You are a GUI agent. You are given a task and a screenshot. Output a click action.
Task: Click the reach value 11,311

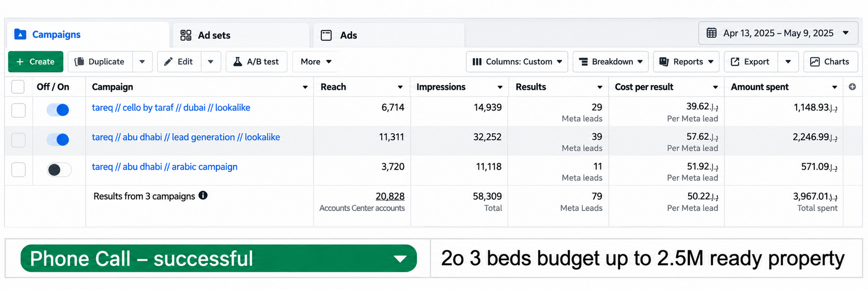click(392, 137)
